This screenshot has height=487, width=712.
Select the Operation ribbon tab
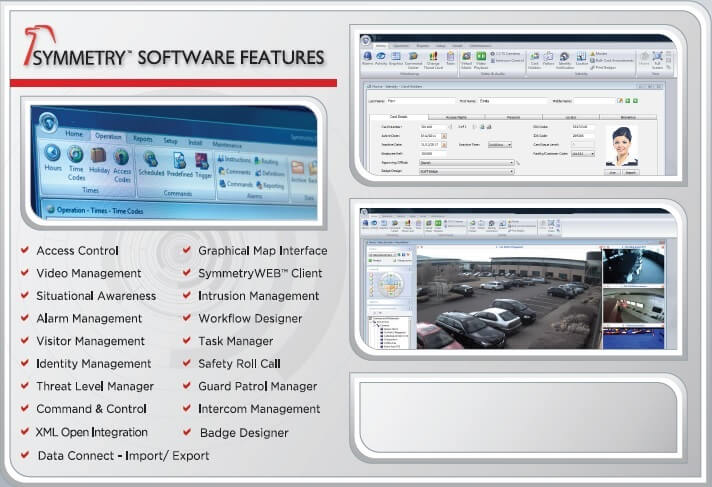[x=108, y=136]
